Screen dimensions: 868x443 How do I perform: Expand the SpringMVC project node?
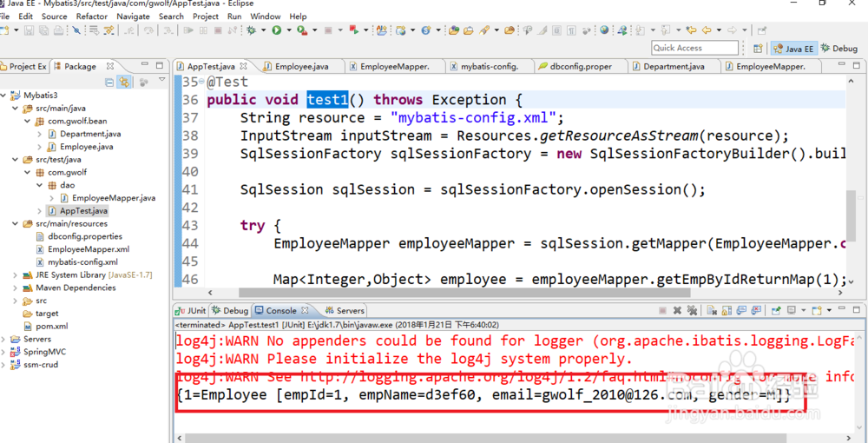tap(3, 352)
